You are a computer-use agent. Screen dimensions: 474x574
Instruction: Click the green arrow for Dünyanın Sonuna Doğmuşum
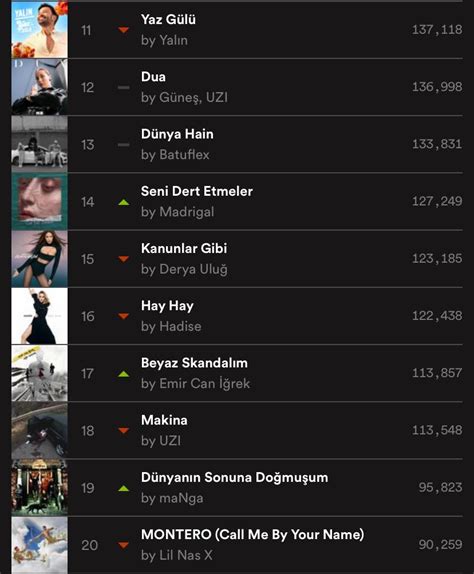124,488
